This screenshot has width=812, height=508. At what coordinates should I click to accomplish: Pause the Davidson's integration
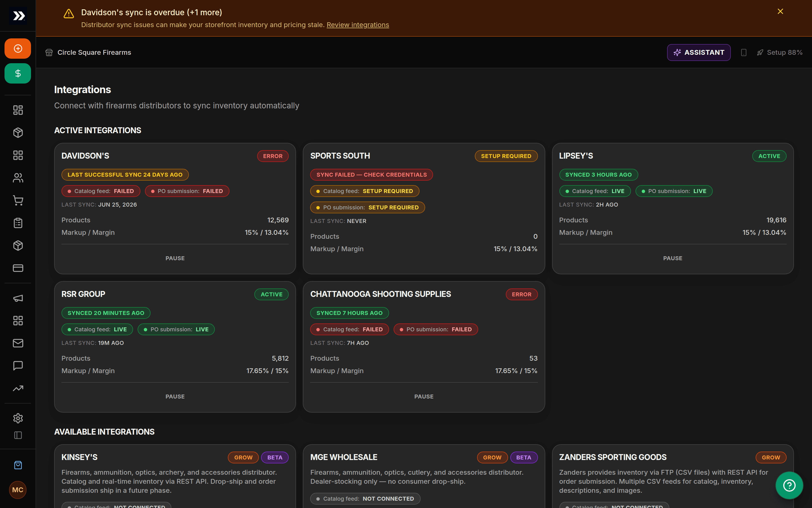click(175, 258)
